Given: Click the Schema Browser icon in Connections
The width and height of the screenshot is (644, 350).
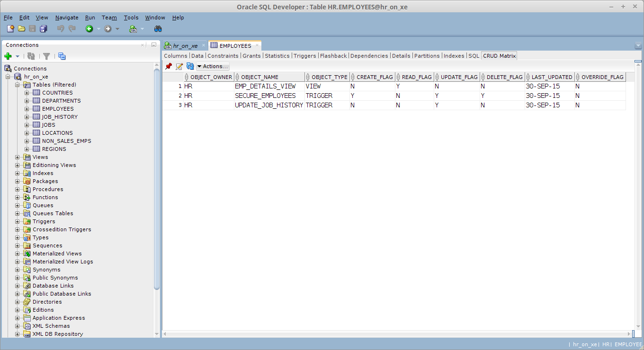Looking at the screenshot, I should (62, 56).
